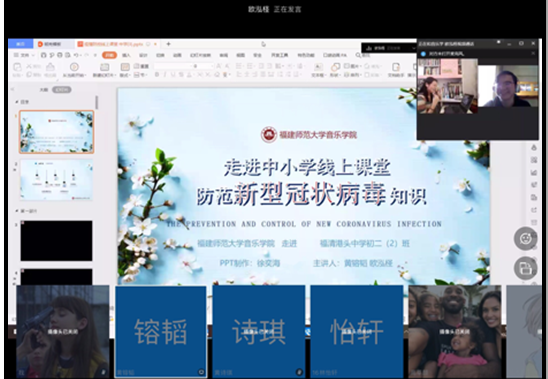The width and height of the screenshot is (548, 379).
Task: Toggle bold formatting button
Action: coord(157,74)
